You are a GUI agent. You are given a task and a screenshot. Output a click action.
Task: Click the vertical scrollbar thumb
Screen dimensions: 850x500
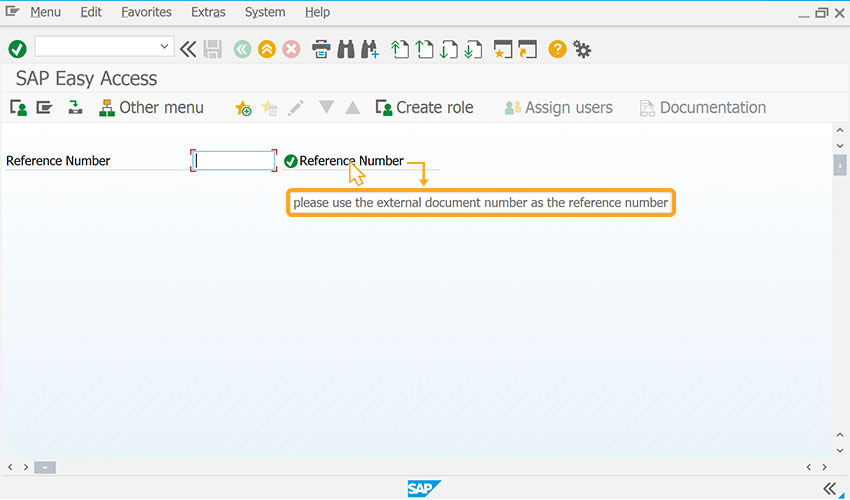[x=840, y=165]
